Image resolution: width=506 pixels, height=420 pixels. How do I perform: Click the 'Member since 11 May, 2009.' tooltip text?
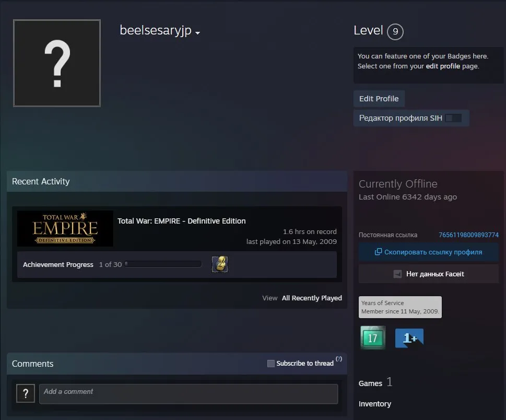click(x=400, y=311)
